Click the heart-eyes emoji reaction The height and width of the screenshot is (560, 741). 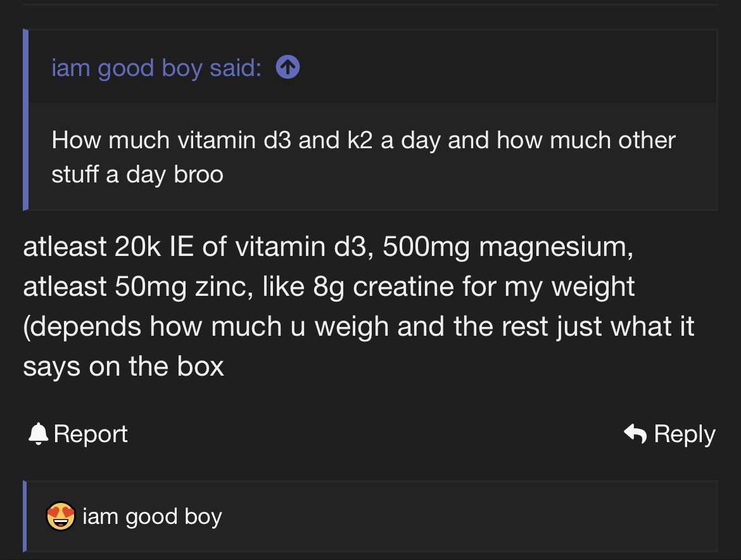pyautogui.click(x=61, y=516)
